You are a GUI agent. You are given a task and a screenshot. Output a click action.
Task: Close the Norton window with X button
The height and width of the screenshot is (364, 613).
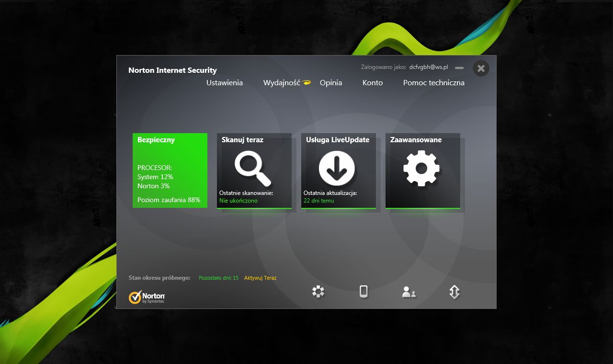click(x=481, y=68)
